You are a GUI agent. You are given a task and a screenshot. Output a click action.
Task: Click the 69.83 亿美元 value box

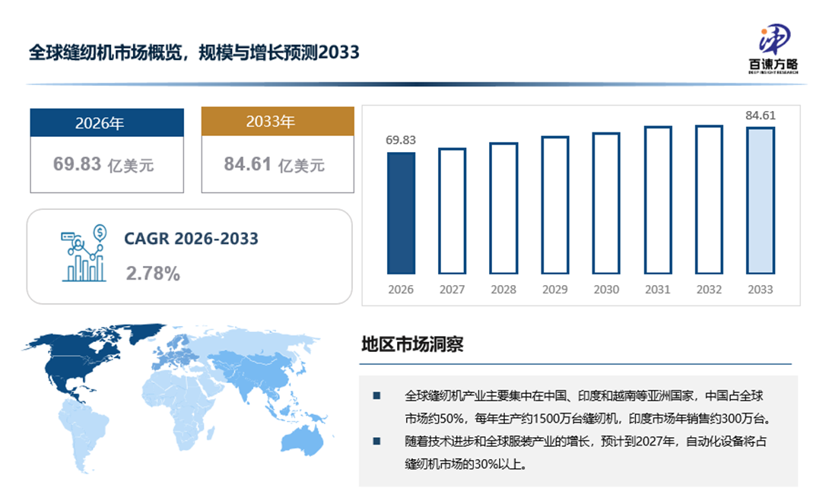pyautogui.click(x=106, y=164)
